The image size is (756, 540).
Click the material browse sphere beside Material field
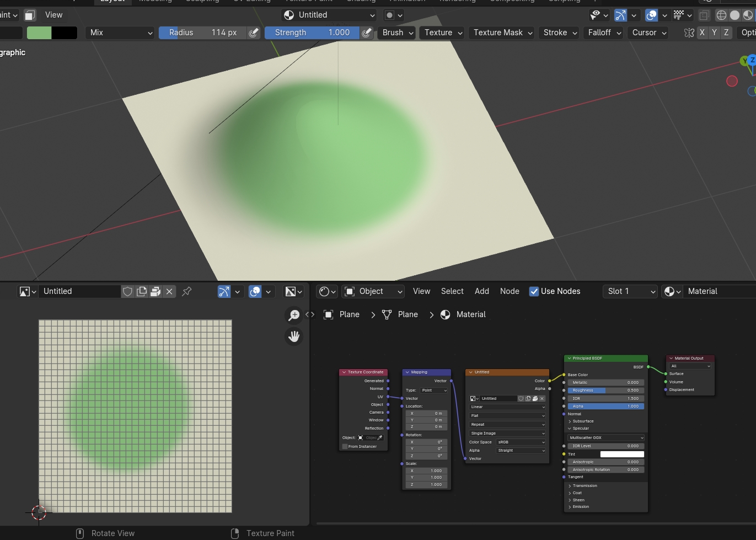(673, 291)
